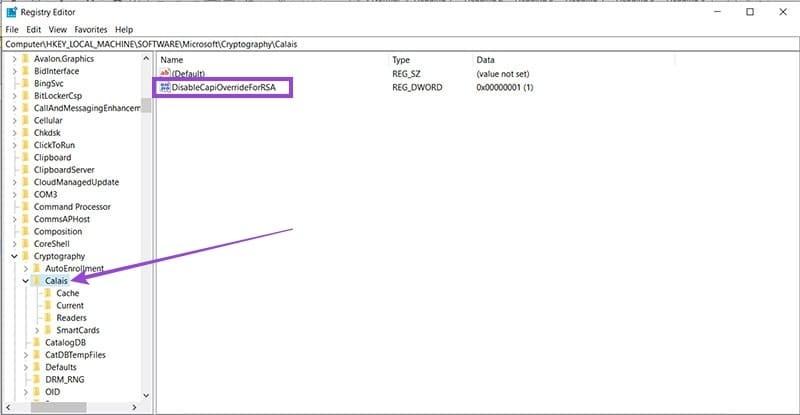Click the BitLockerCsp folder icon
Viewport: 800px width, 415px height.
tap(25, 96)
